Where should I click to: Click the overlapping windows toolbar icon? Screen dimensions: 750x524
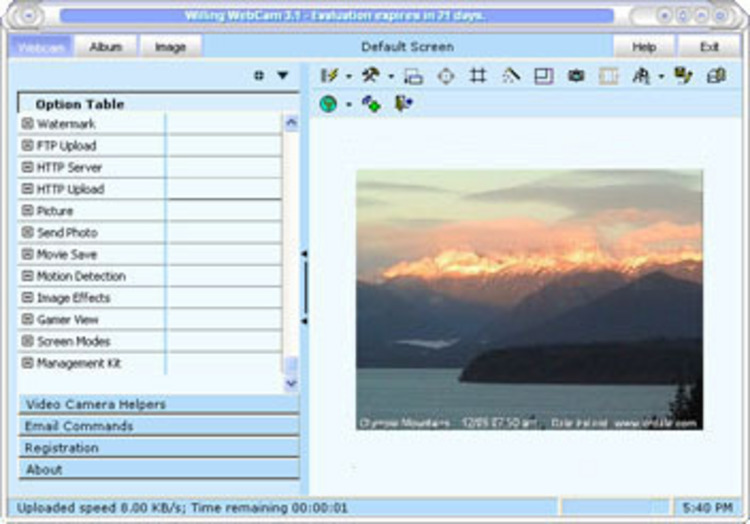(x=413, y=76)
